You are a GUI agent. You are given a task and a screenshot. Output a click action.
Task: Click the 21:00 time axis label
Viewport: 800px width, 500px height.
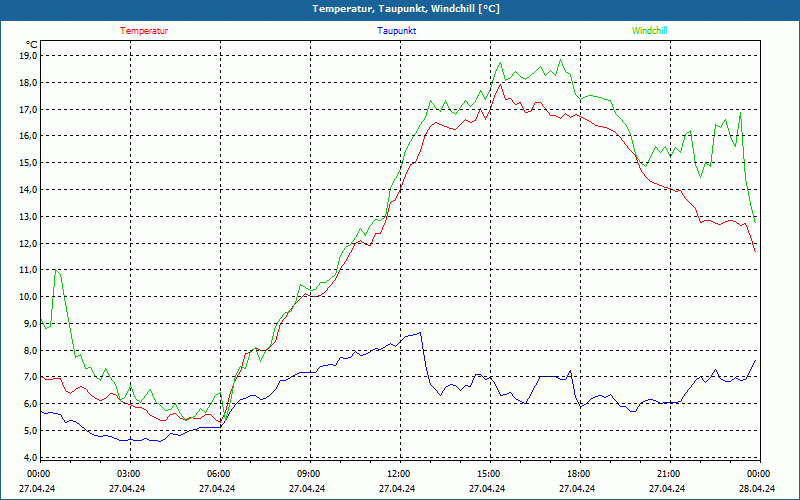668,474
